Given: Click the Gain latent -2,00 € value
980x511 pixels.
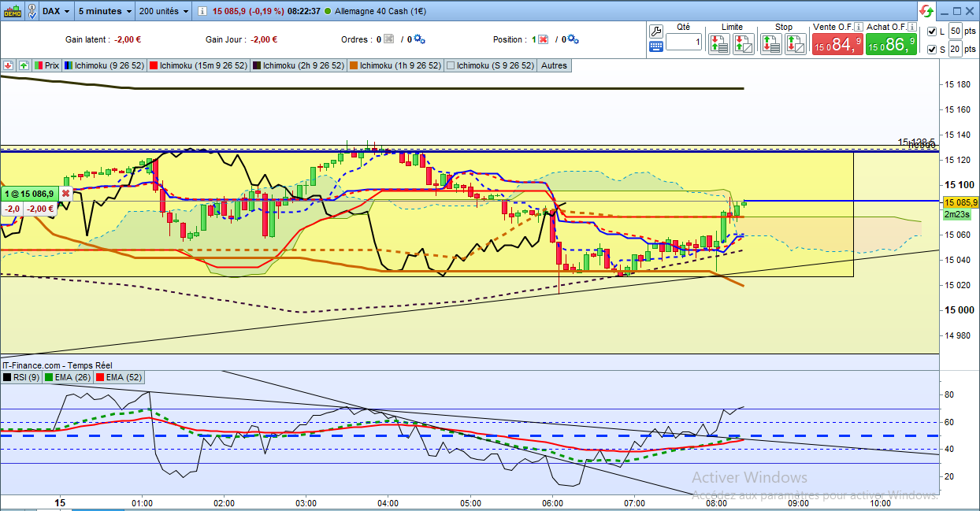Looking at the screenshot, I should click(x=127, y=39).
